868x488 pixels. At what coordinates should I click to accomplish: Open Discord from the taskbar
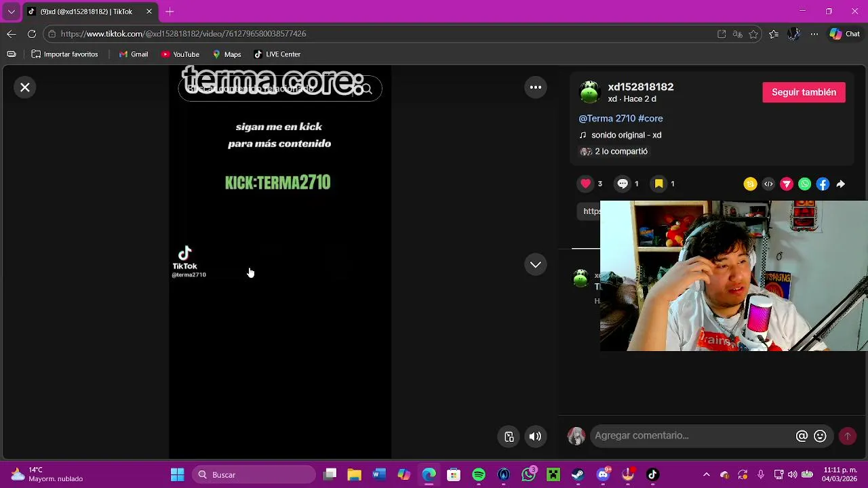point(603,475)
